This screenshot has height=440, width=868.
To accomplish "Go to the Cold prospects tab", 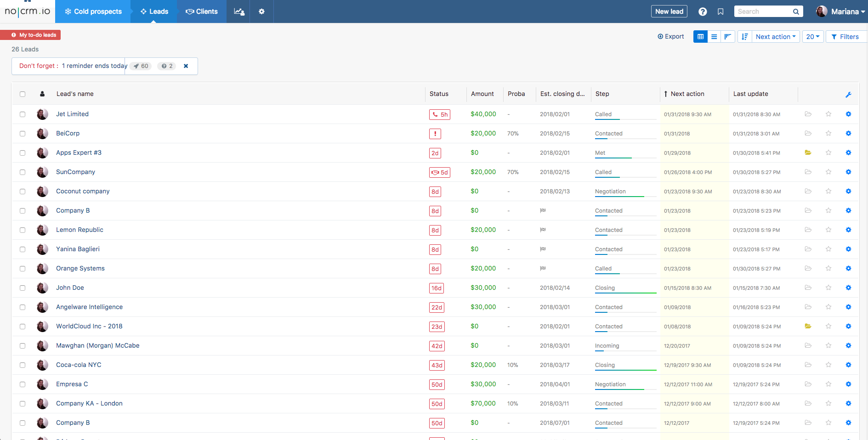I will point(93,11).
